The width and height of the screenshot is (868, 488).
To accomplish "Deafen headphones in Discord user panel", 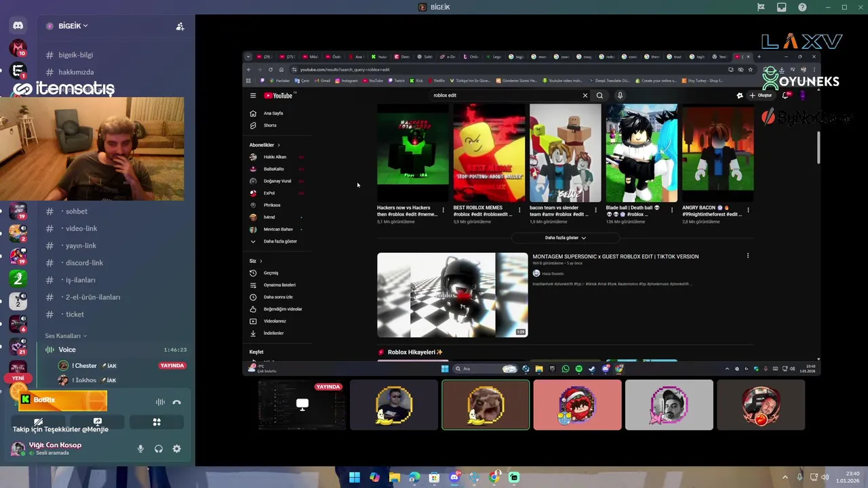I will pyautogui.click(x=159, y=449).
